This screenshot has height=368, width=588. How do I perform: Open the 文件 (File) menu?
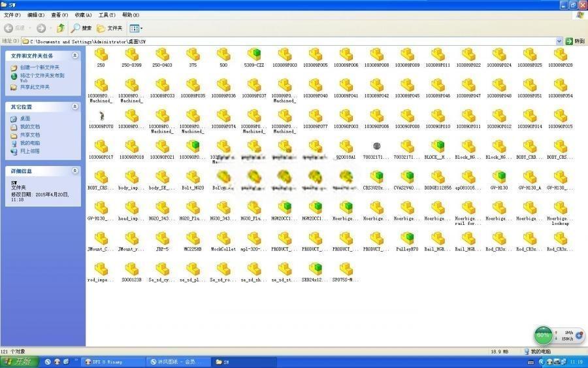tap(12, 15)
